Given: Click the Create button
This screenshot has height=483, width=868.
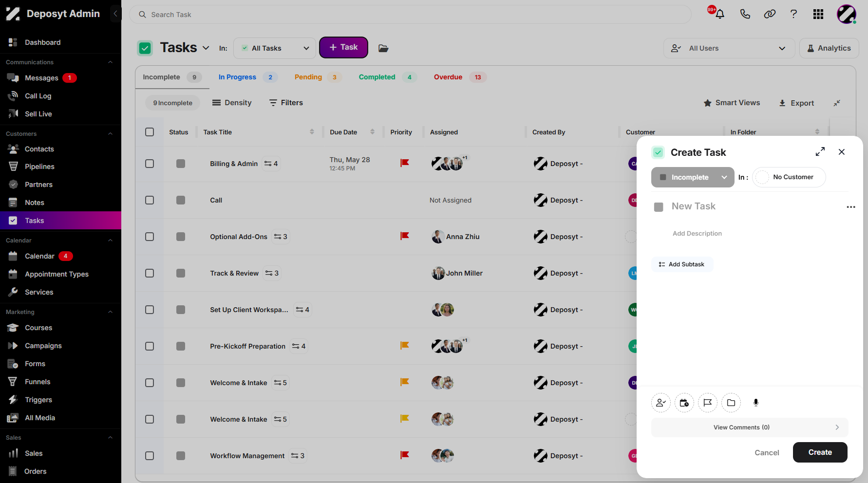Looking at the screenshot, I should pyautogui.click(x=820, y=452).
